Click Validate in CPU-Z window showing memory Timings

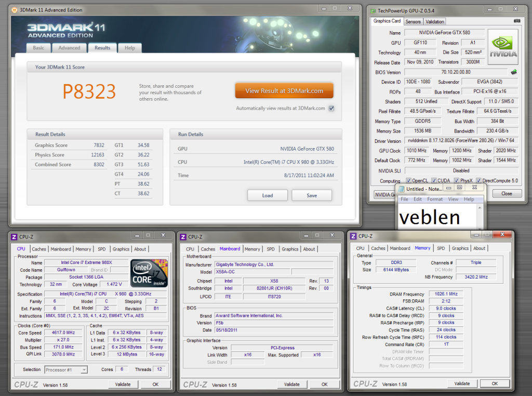(x=462, y=384)
